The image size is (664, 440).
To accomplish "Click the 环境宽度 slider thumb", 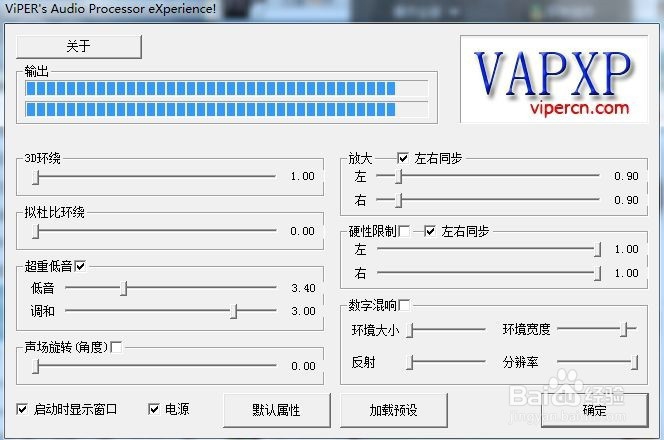I will [624, 329].
